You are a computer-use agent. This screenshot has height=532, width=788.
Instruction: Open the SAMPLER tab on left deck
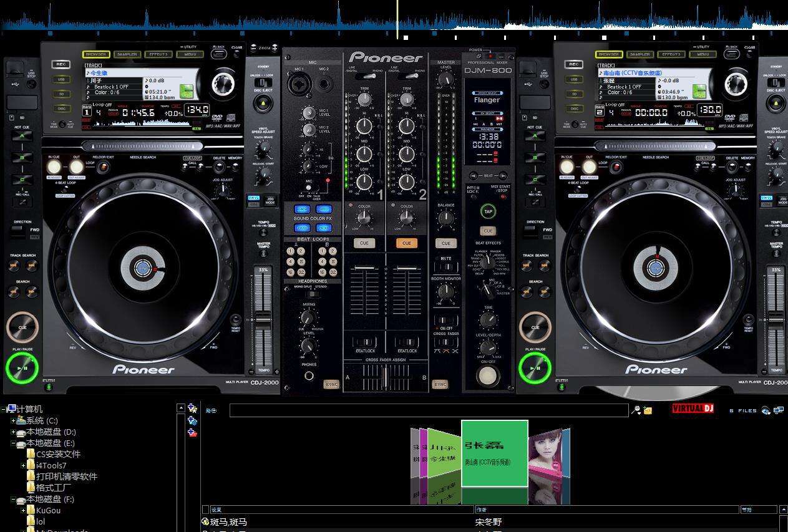pyautogui.click(x=127, y=54)
